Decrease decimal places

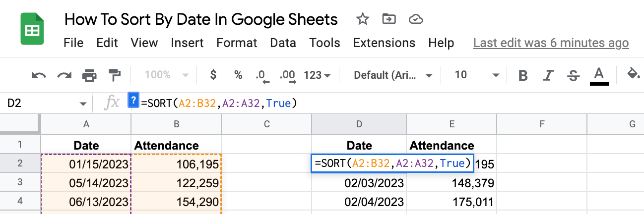point(262,76)
